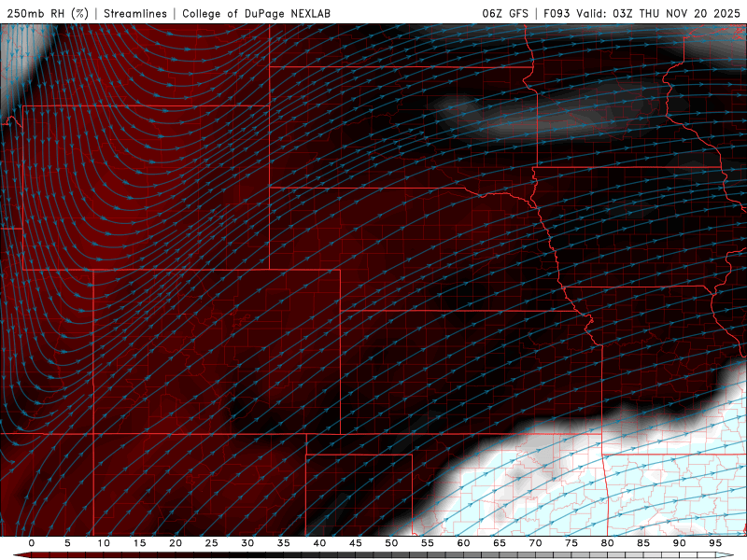747x560 pixels.
Task: Click the colorbar label "0"
Action: pyautogui.click(x=32, y=543)
